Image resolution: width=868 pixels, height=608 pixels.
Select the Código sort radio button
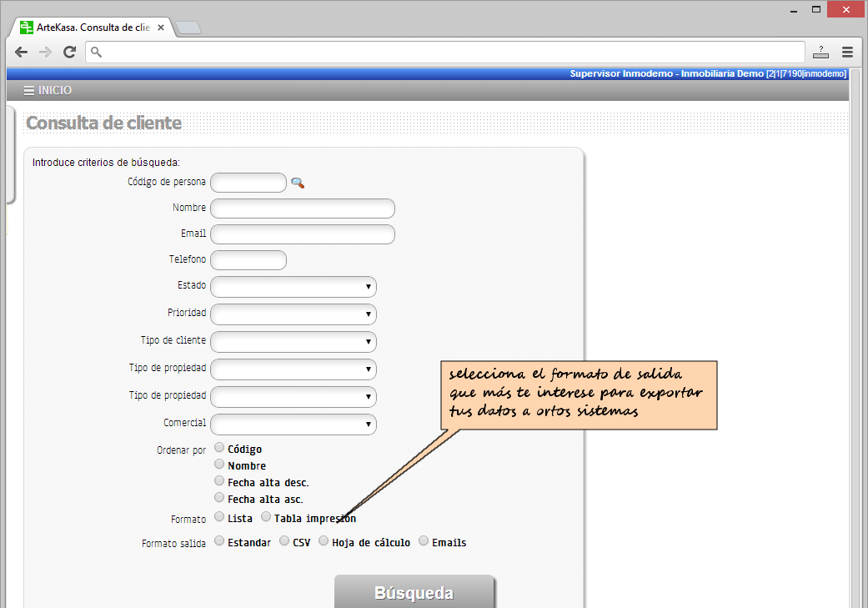coord(220,448)
